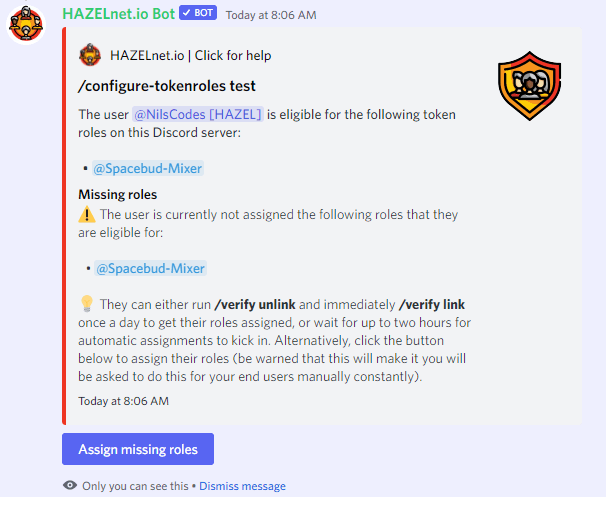Click the warning triangle emoji
The width and height of the screenshot is (606, 511).
tap(87, 215)
